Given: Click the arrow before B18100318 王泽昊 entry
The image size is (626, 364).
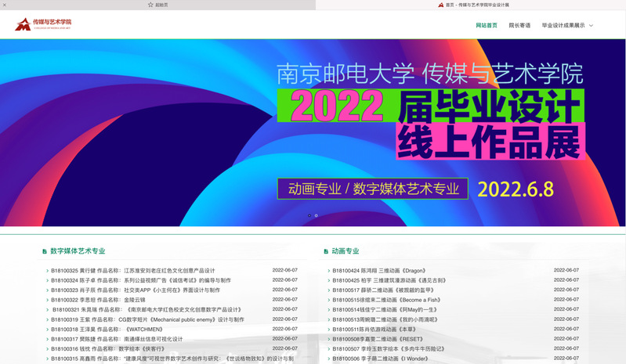Looking at the screenshot, I should pyautogui.click(x=47, y=330).
